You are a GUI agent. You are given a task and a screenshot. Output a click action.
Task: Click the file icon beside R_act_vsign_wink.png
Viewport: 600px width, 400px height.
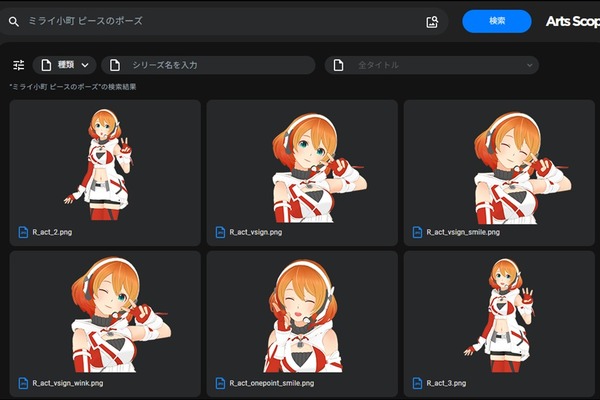click(23, 383)
